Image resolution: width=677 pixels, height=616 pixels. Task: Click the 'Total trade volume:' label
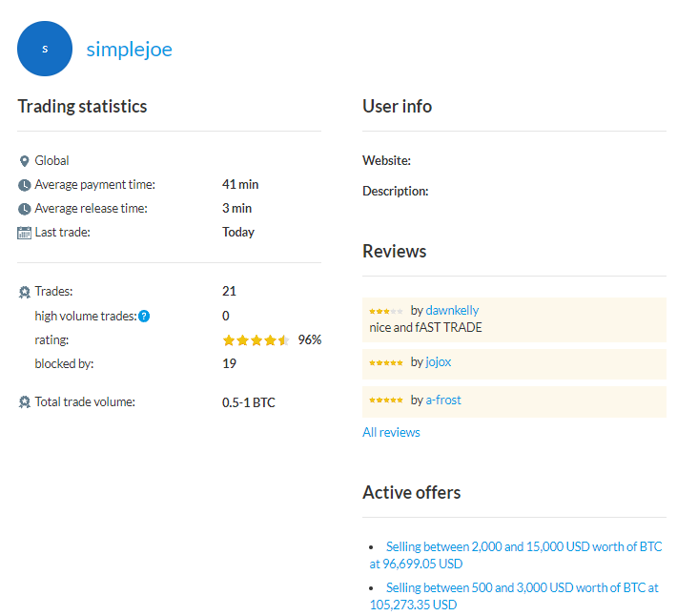pyautogui.click(x=85, y=401)
